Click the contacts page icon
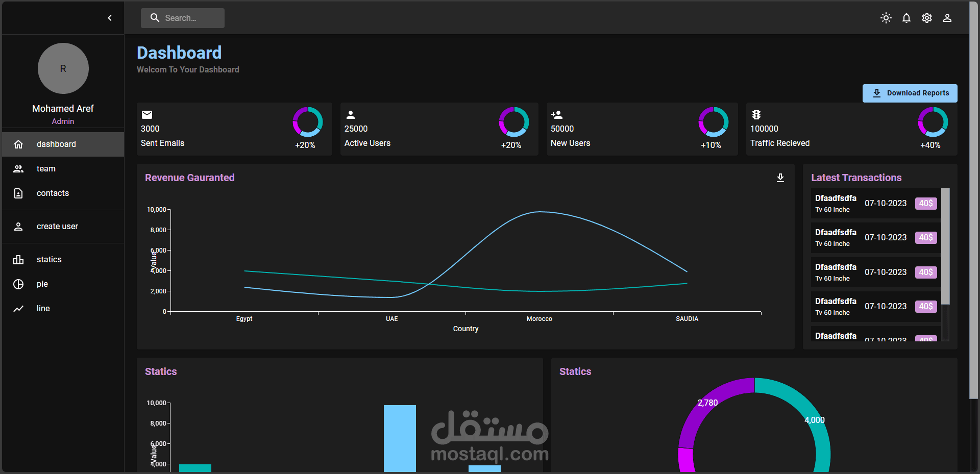 point(18,193)
